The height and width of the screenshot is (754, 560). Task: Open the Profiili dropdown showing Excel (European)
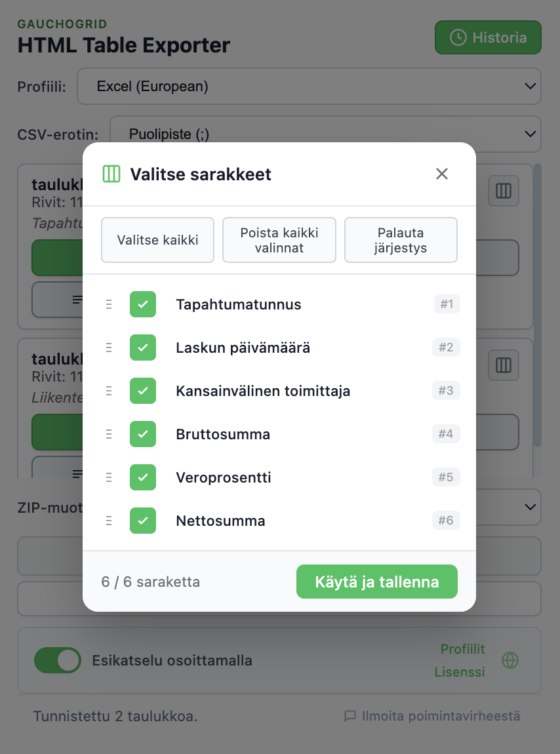click(310, 86)
